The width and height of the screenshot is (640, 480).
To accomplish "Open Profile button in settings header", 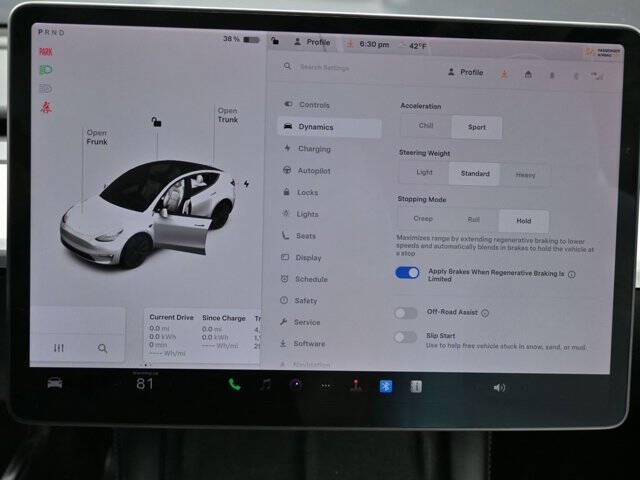I will tap(466, 72).
